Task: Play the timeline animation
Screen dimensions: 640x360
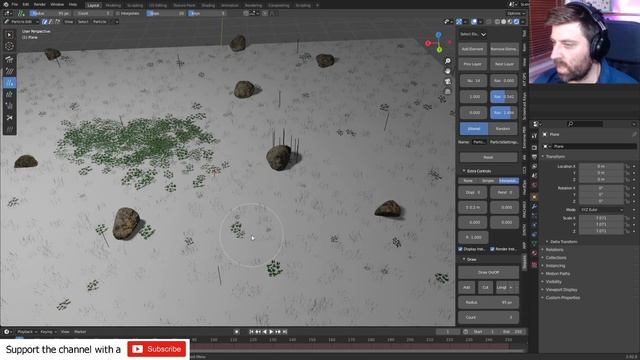Action: (x=271, y=332)
